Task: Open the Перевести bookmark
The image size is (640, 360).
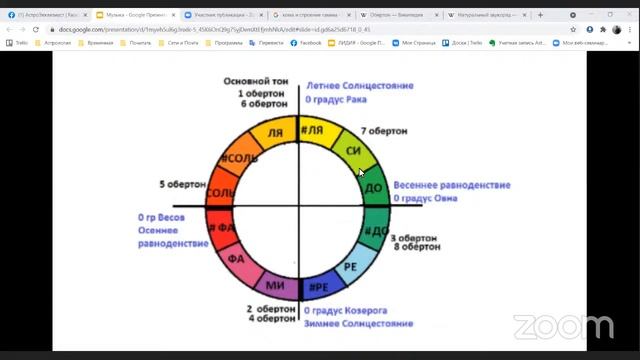Action: pos(266,42)
